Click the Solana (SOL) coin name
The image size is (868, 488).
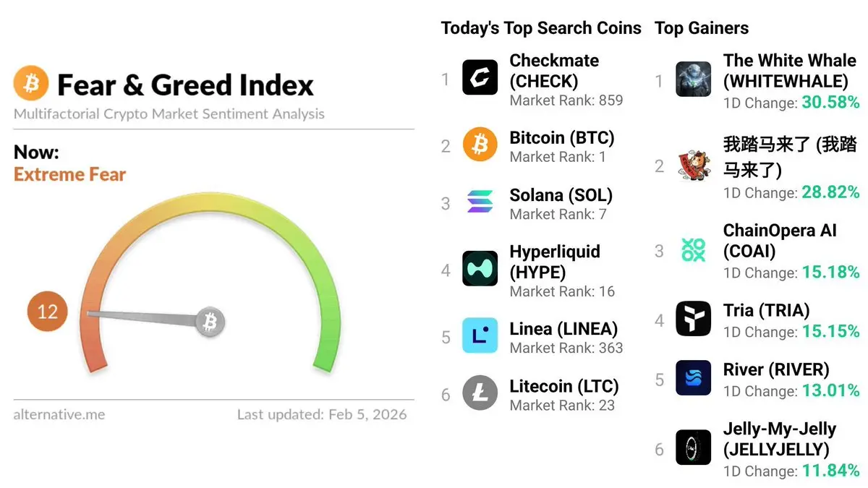pos(561,195)
